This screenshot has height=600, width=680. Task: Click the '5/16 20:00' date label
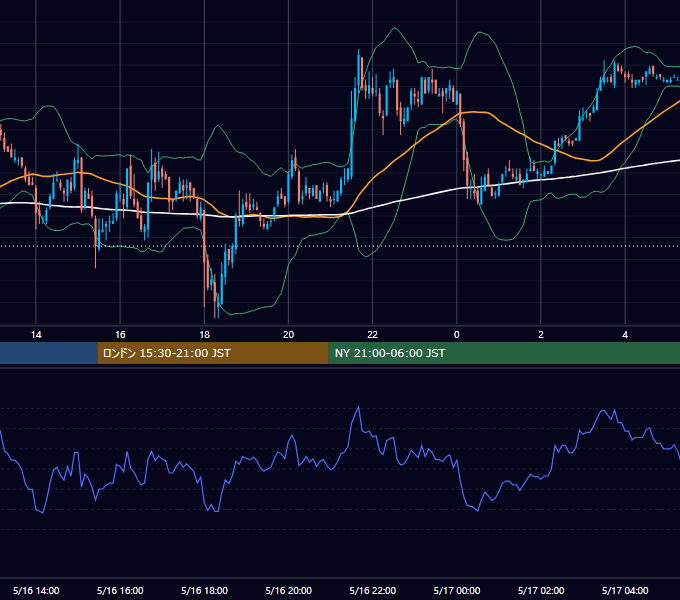(288, 590)
